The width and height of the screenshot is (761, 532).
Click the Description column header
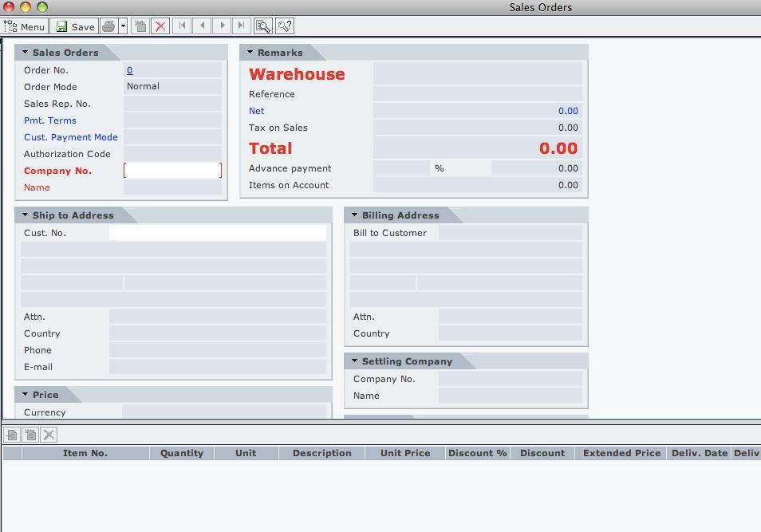(321, 453)
